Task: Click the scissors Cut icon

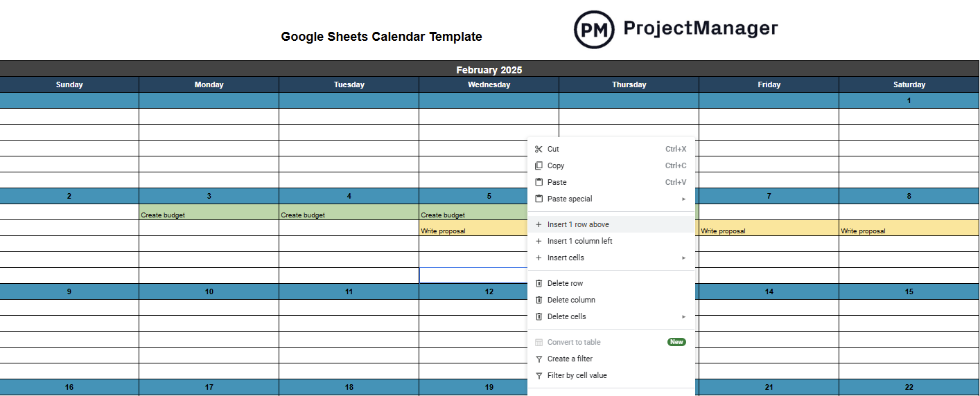Action: (539, 149)
